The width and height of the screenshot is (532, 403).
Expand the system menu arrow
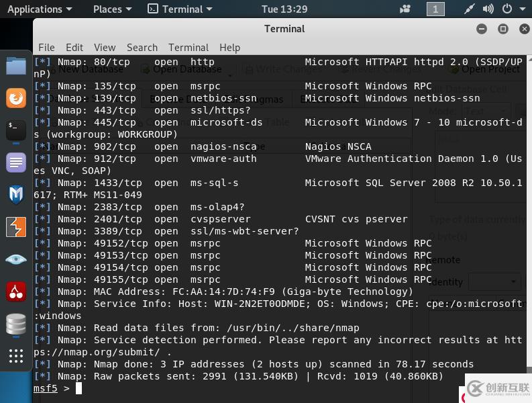523,9
